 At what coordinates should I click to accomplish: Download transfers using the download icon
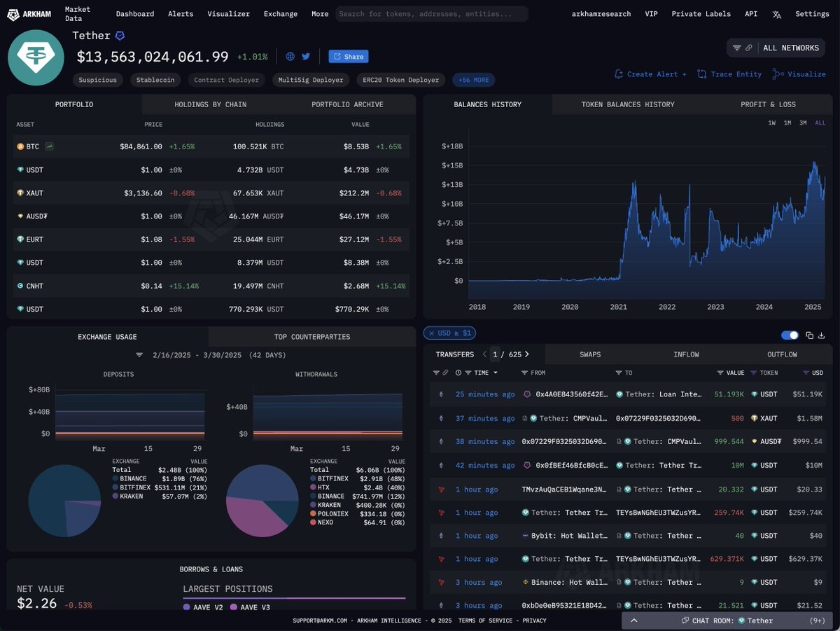[x=822, y=335]
